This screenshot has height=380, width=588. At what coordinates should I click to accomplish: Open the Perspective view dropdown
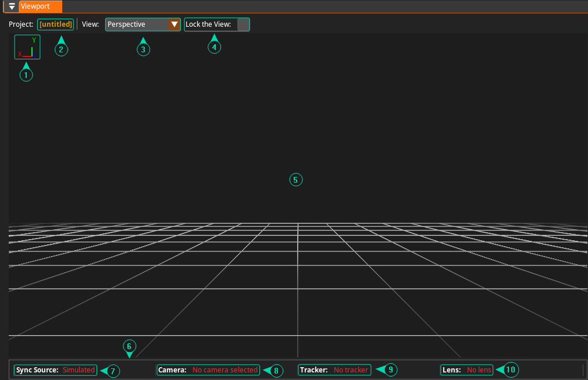(x=137, y=24)
